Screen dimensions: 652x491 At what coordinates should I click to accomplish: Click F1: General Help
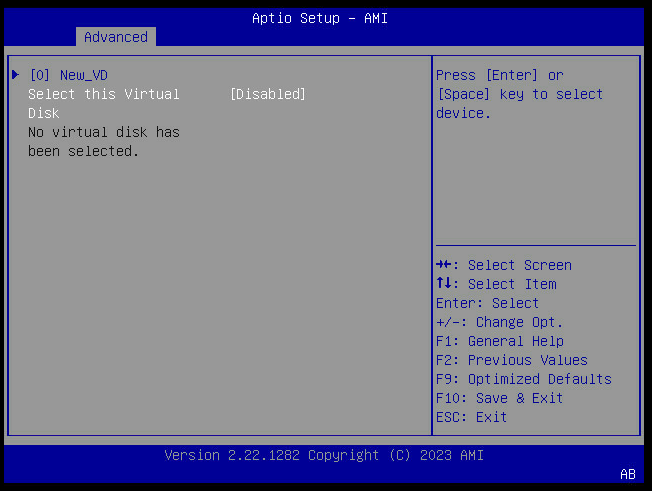pos(500,341)
